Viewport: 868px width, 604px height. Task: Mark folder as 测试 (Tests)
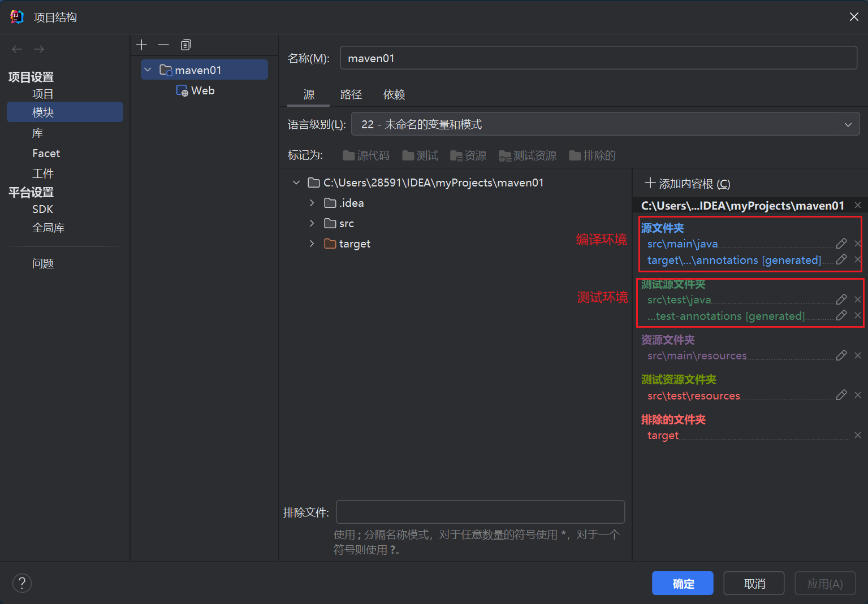tap(420, 155)
